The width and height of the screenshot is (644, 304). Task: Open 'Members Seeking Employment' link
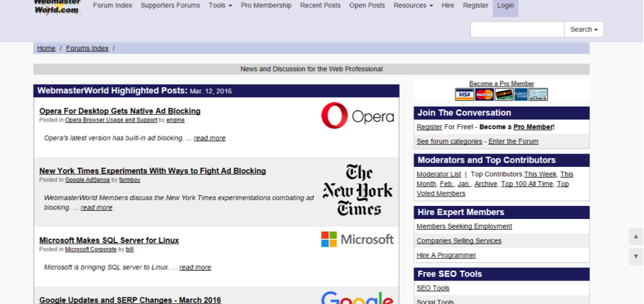pos(464,226)
